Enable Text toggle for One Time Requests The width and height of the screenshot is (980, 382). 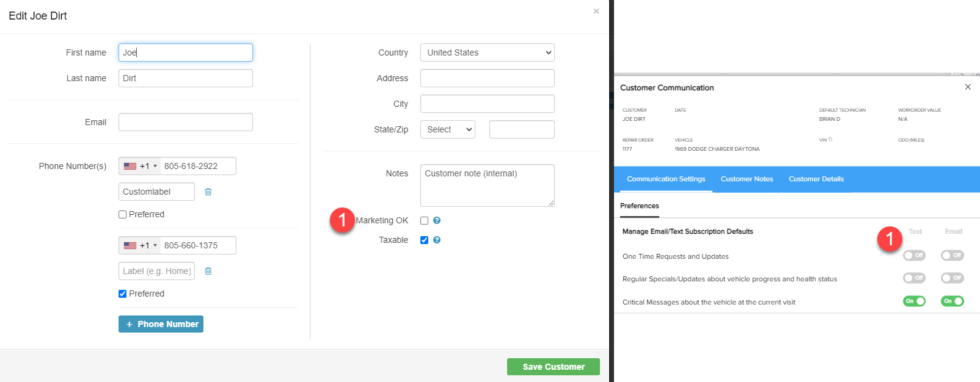[914, 255]
